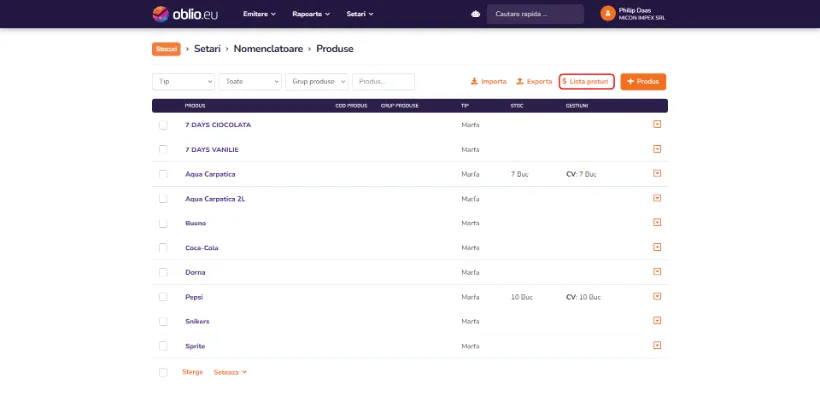
Task: Expand the Seteaza bulk action menu
Action: click(x=230, y=372)
